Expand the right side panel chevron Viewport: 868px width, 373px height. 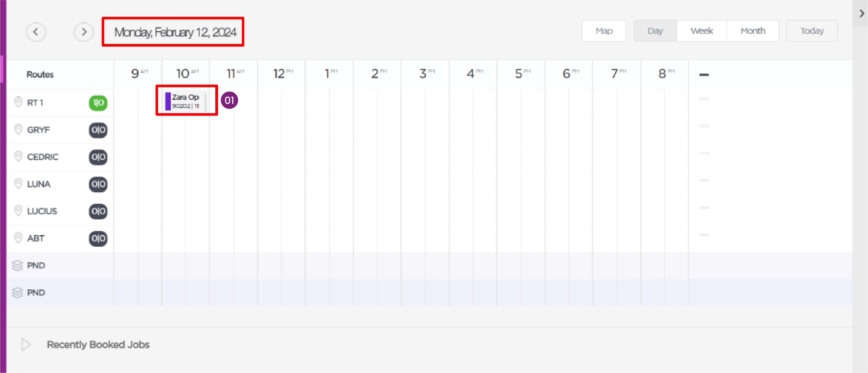click(862, 13)
